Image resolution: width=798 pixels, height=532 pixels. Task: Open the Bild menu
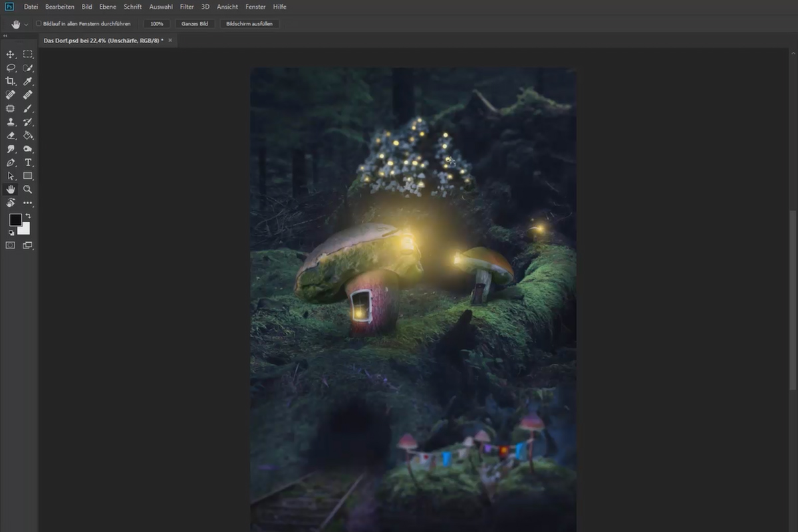click(x=87, y=7)
